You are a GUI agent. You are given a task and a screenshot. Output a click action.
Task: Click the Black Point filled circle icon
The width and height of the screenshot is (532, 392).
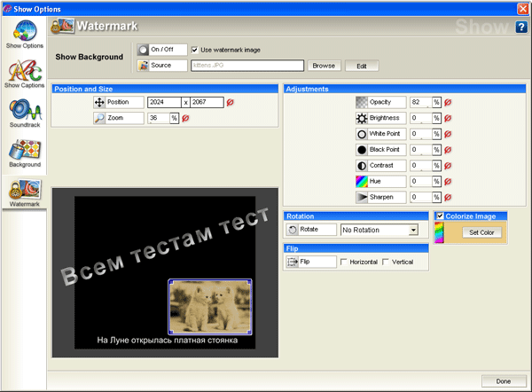[362, 150]
